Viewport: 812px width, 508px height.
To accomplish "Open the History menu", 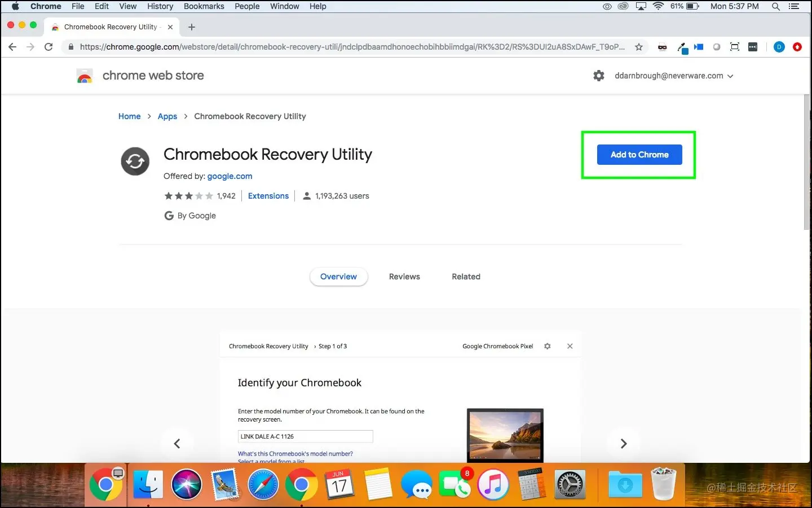I will 160,6.
